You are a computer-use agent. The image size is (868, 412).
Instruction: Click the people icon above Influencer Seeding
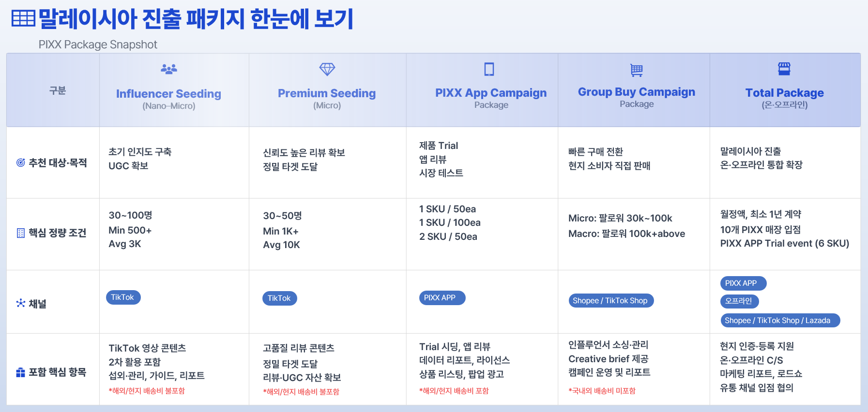[x=168, y=69]
